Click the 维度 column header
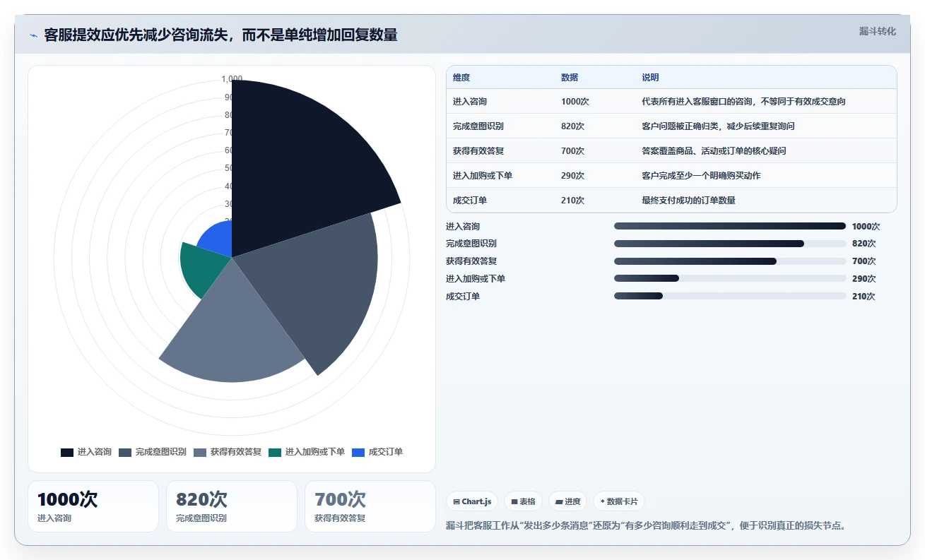This screenshot has height=560, width=925. click(x=461, y=78)
